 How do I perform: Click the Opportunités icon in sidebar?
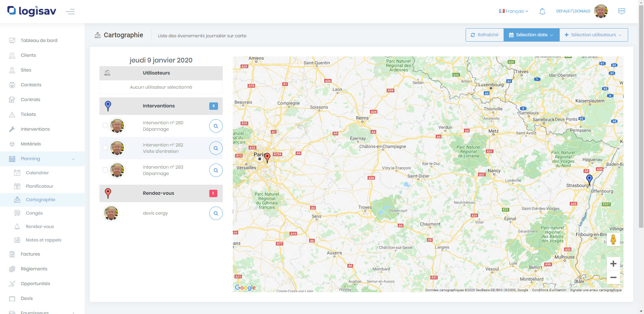pyautogui.click(x=12, y=284)
